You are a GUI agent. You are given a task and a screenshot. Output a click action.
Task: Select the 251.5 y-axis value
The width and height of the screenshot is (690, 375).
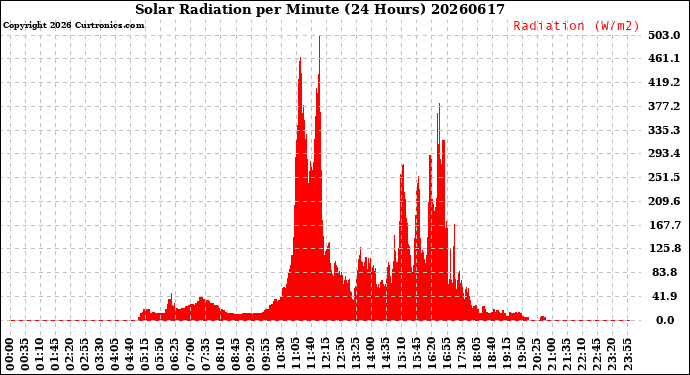pyautogui.click(x=664, y=177)
